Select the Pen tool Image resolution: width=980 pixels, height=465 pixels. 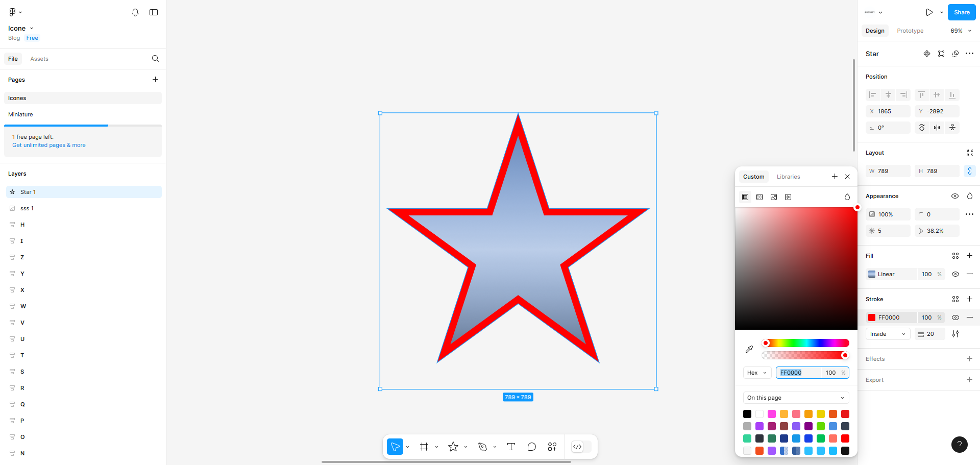coord(482,447)
